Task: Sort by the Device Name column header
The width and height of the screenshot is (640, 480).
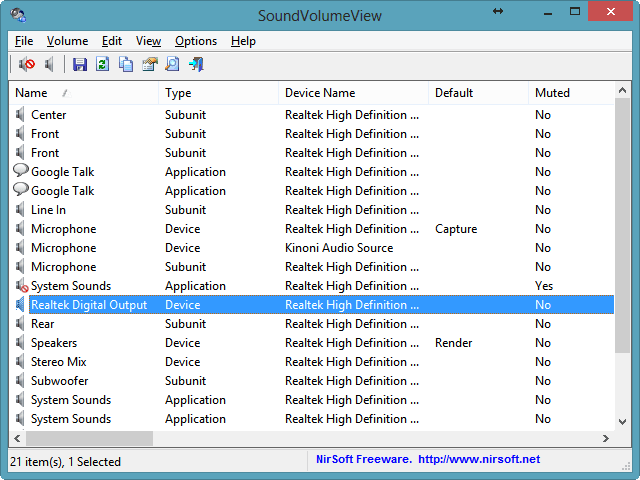Action: [x=353, y=93]
